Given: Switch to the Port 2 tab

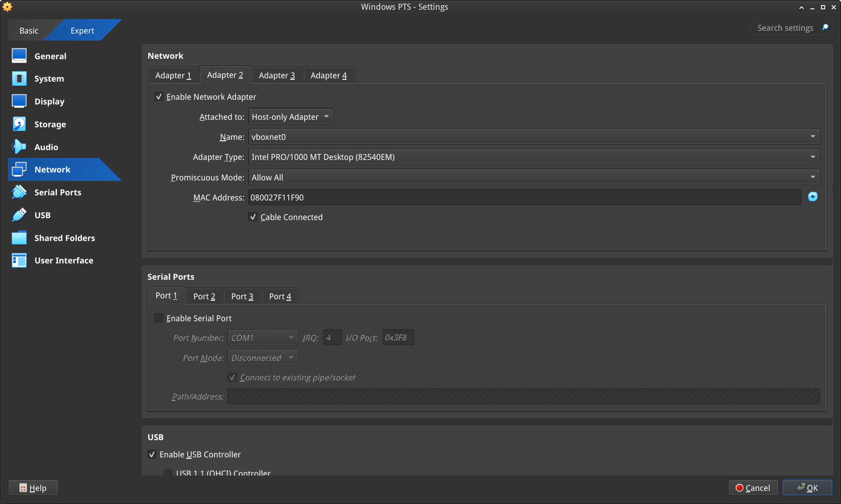Looking at the screenshot, I should [204, 297].
